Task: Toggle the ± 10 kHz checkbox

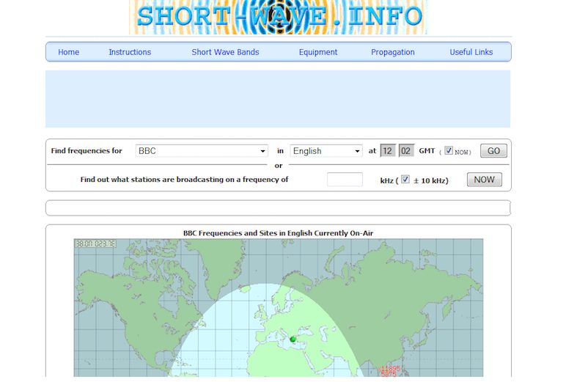Action: point(405,179)
